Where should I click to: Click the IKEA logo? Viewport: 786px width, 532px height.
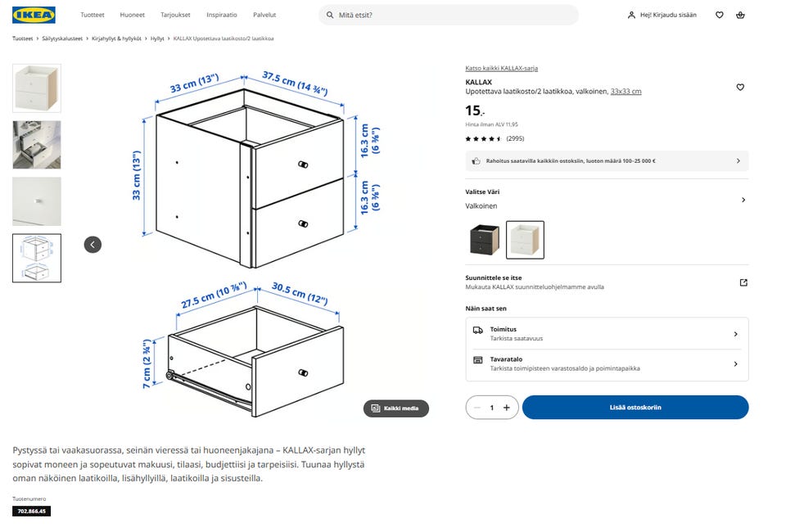click(34, 15)
